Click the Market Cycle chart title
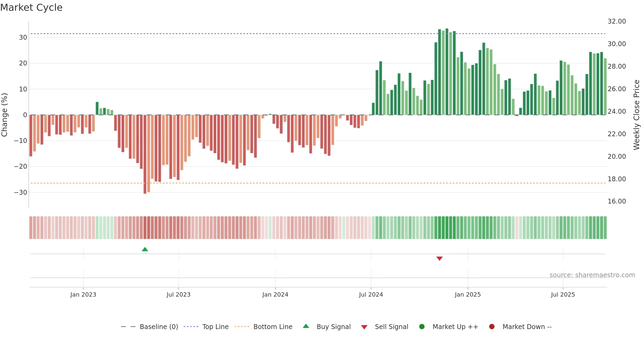644x362 pixels. (31, 8)
